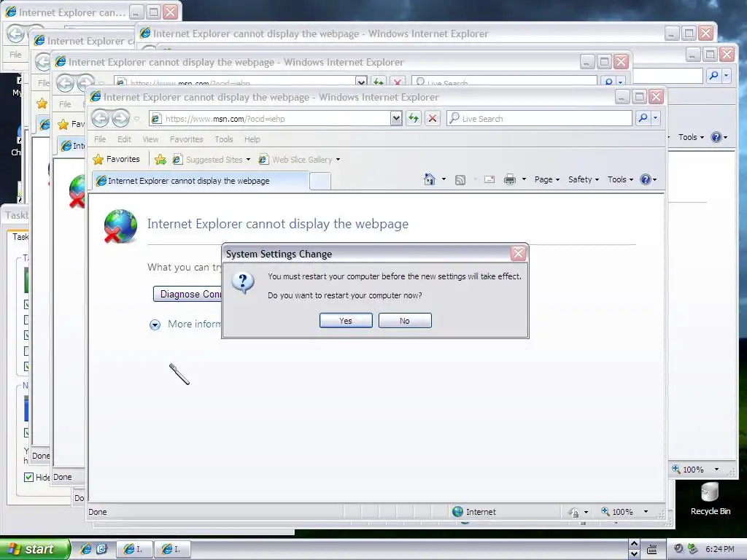
Task: Click Forward button in front IE window
Action: (120, 118)
